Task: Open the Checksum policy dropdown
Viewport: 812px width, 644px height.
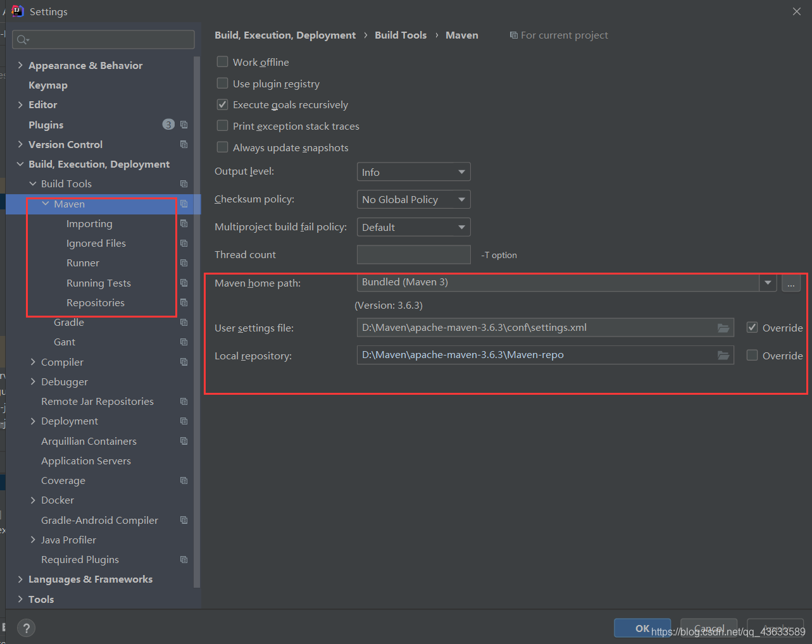Action: (x=414, y=199)
